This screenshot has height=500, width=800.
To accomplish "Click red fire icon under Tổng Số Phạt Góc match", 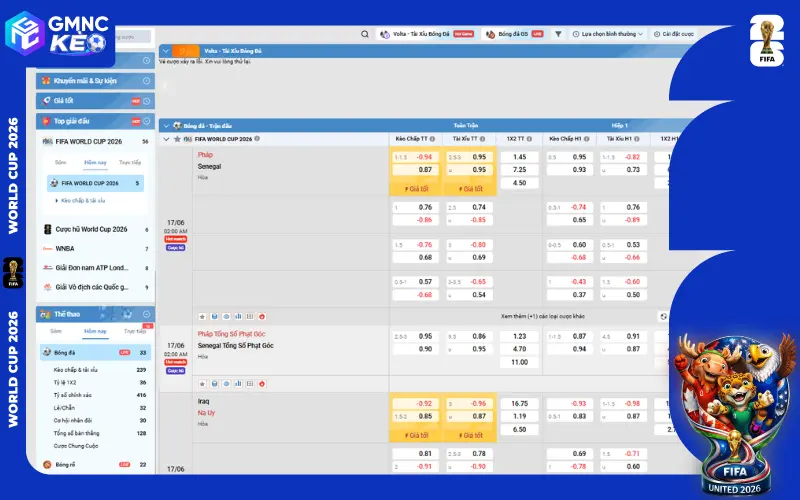I will (262, 384).
